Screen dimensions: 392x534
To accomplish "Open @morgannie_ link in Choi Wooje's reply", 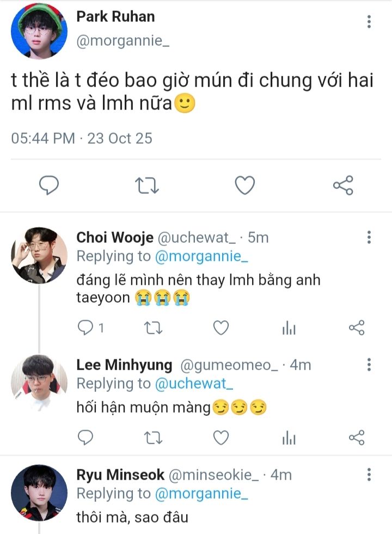I will point(201,256).
